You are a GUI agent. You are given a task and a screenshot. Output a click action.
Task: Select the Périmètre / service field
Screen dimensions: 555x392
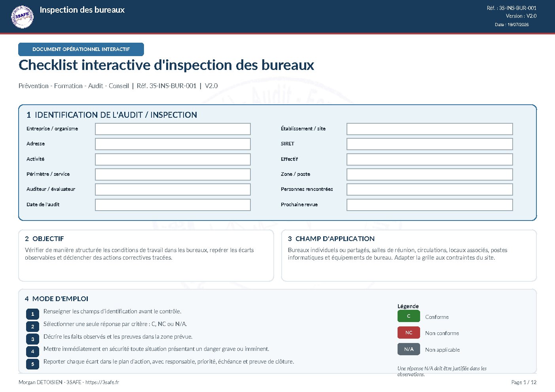click(x=173, y=174)
